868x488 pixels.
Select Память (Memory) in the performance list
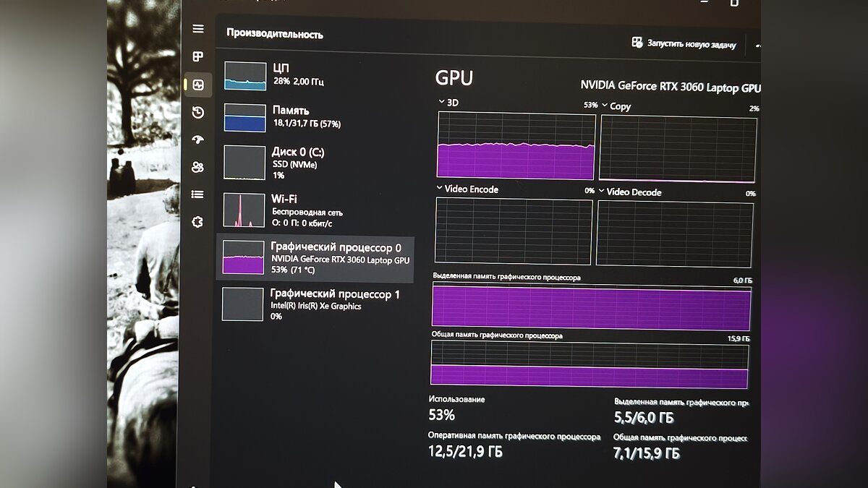(315, 116)
